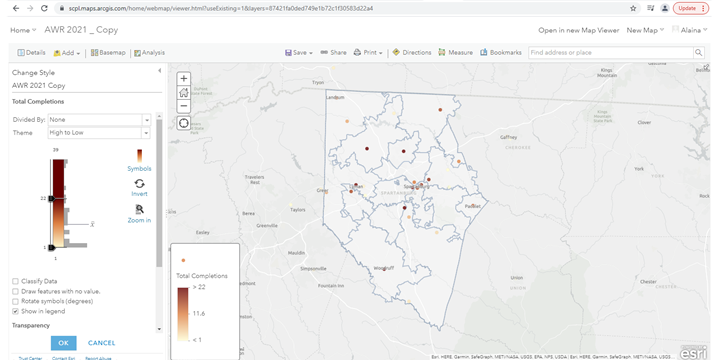Image resolution: width=712 pixels, height=360 pixels.
Task: Click the Bookmarks book icon
Action: [484, 52]
